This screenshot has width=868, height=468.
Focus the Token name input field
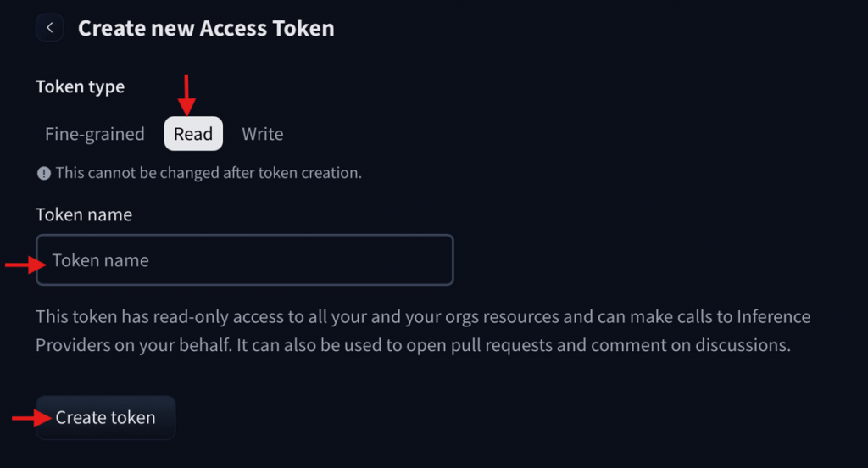(244, 260)
